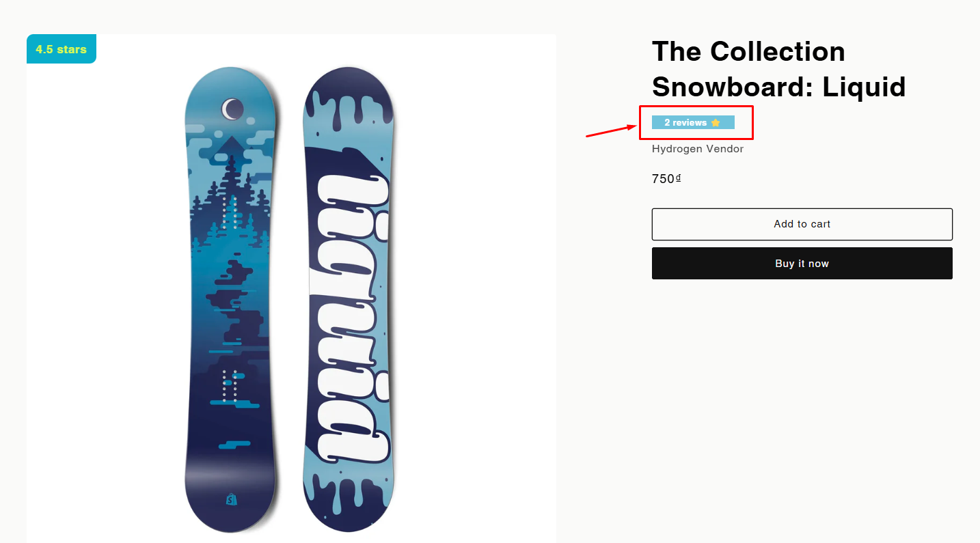Click the 750 price amount
Screen dimensions: 980x543
[663, 179]
